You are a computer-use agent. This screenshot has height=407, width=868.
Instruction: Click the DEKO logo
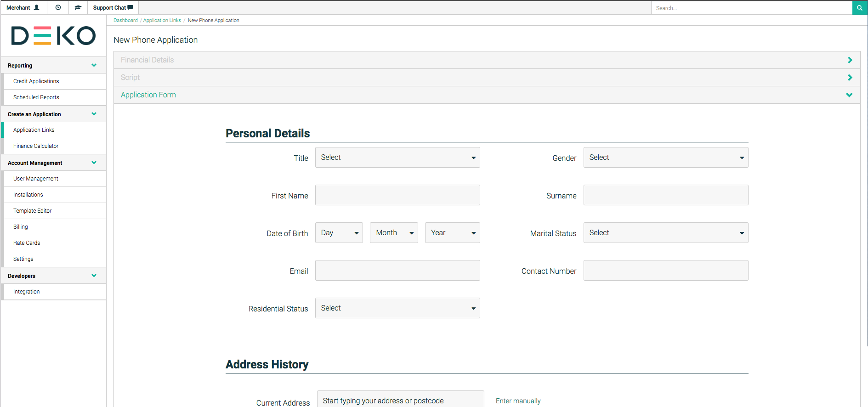pos(53,36)
